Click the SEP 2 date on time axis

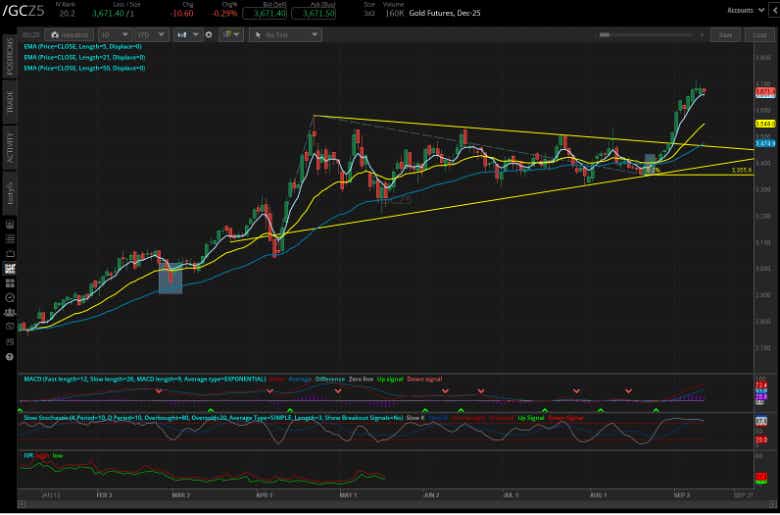[x=682, y=495]
